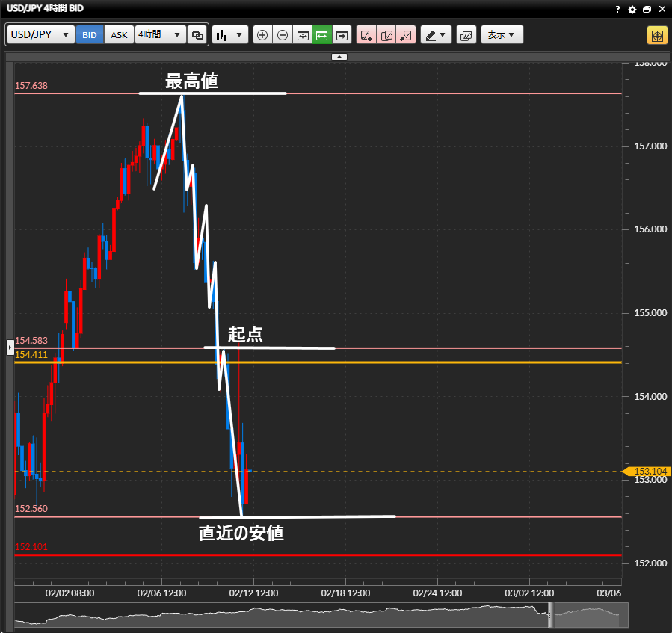Screen dimensions: 672x633
Task: Toggle the green fit-width button
Action: (x=321, y=35)
